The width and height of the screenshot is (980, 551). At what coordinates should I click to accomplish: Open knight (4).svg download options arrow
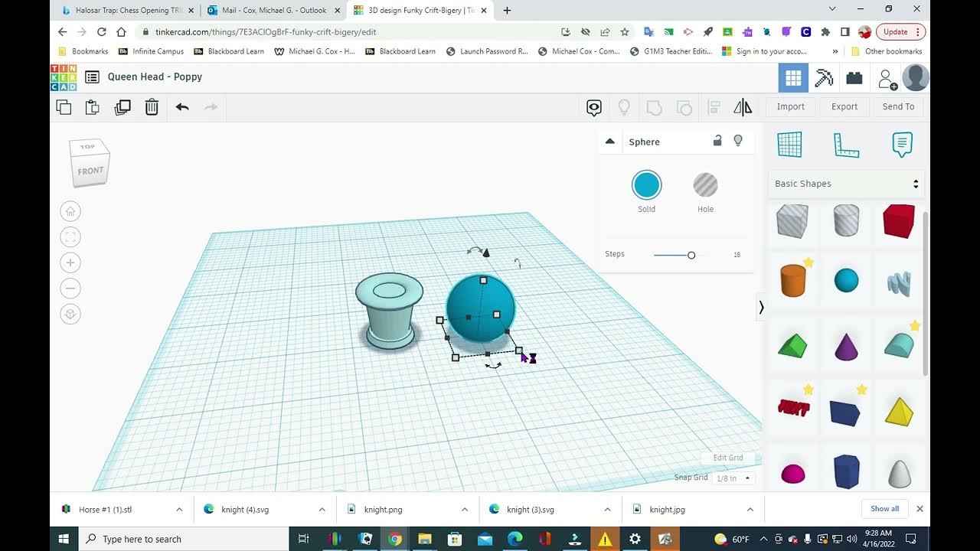click(322, 509)
